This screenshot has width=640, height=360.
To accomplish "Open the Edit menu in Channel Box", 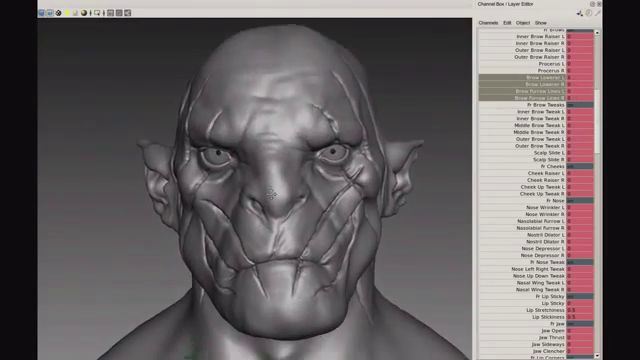I will (x=507, y=23).
